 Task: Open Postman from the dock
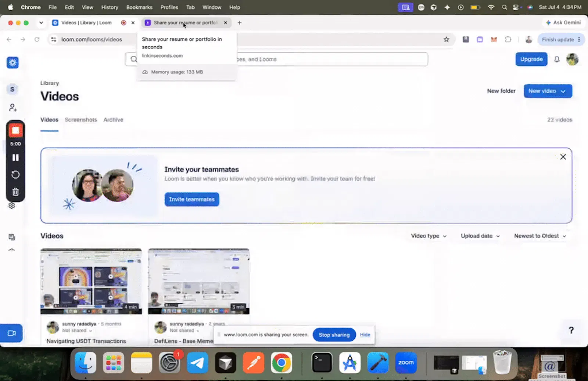[x=253, y=363]
